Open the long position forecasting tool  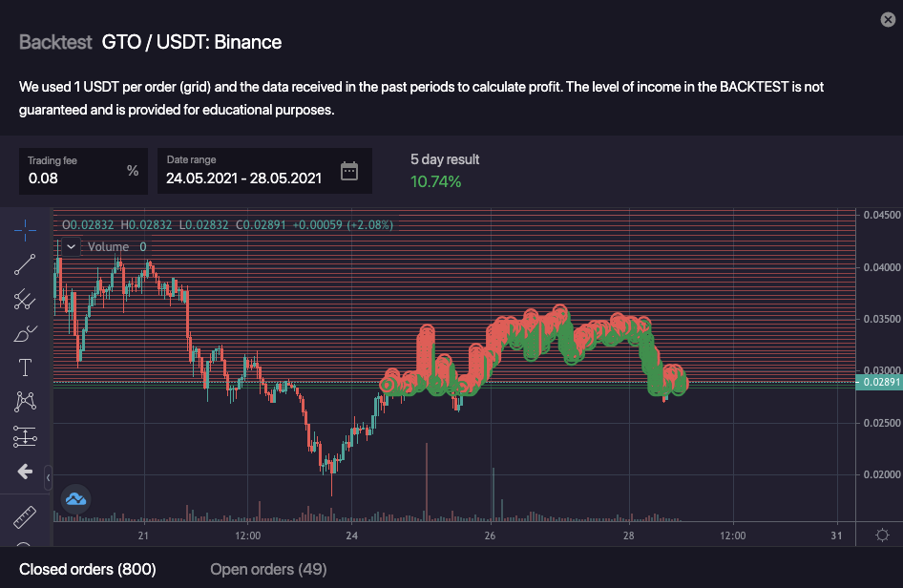[26, 437]
